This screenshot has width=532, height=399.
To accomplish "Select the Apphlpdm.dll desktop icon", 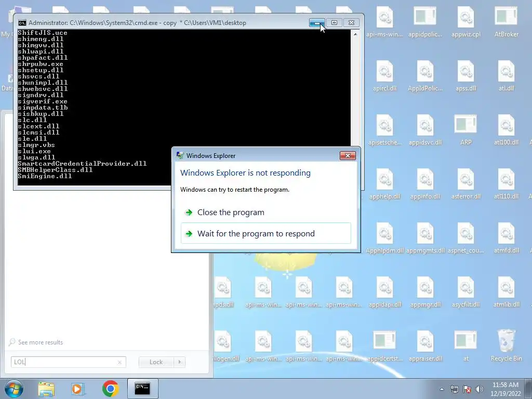I will pyautogui.click(x=384, y=237).
